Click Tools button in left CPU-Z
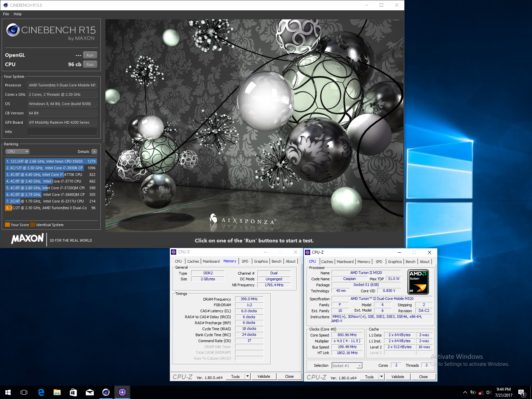The height and width of the screenshot is (399, 532). 235,376
